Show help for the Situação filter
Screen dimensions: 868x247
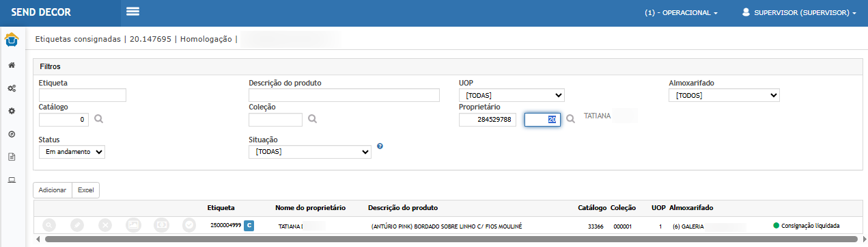[380, 146]
